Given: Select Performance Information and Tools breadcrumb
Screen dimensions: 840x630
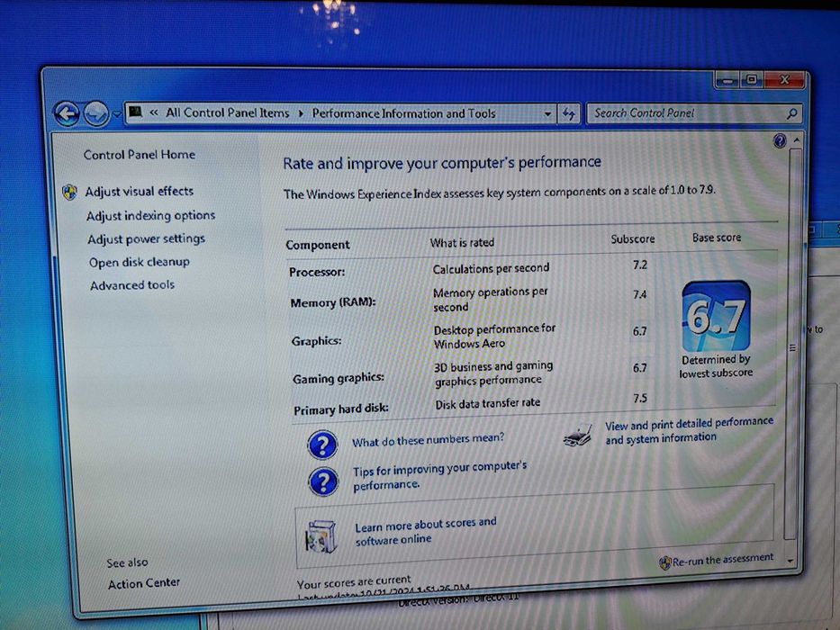Looking at the screenshot, I should tap(404, 113).
